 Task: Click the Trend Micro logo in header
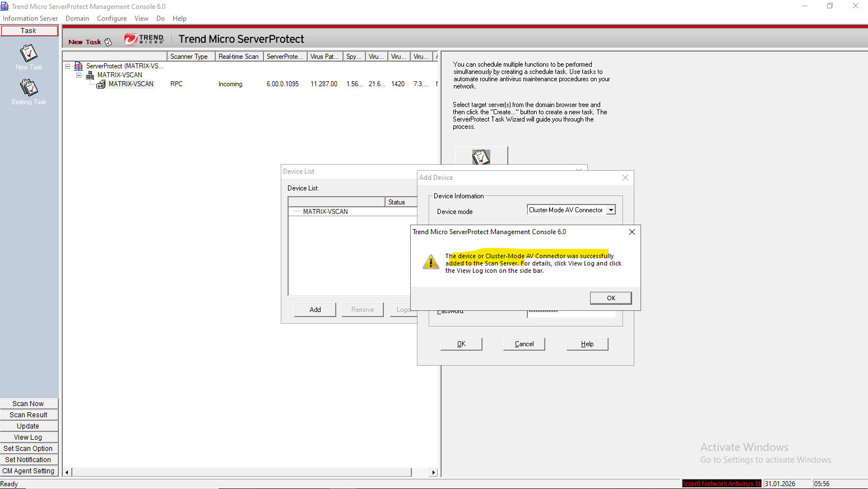tap(145, 39)
